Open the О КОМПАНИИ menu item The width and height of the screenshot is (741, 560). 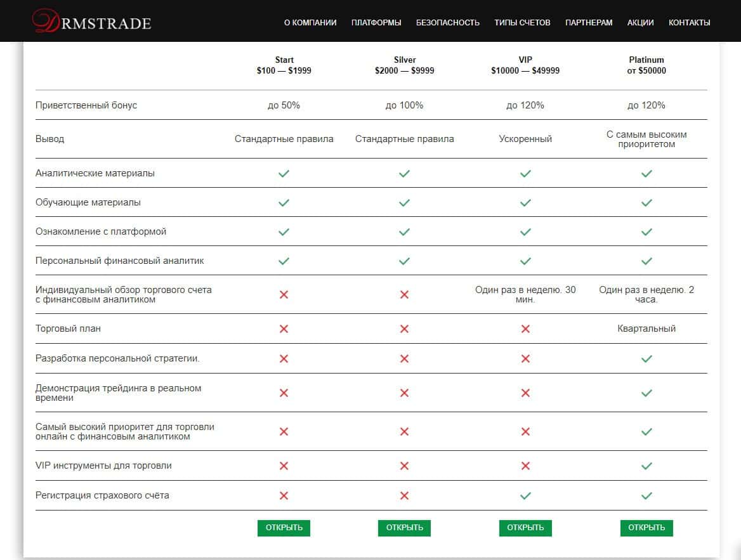[x=310, y=22]
